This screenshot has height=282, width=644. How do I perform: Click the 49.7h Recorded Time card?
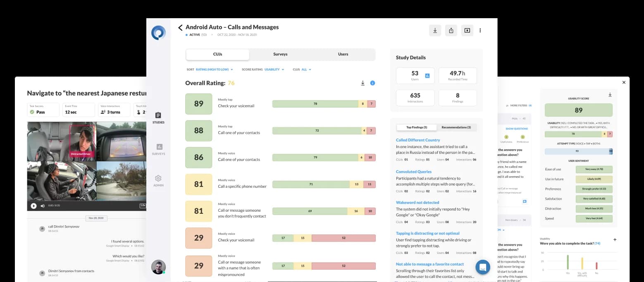point(458,76)
